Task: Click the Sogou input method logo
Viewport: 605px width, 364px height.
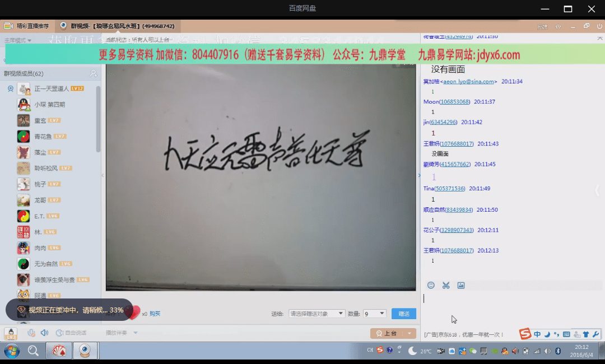Action: click(525, 334)
